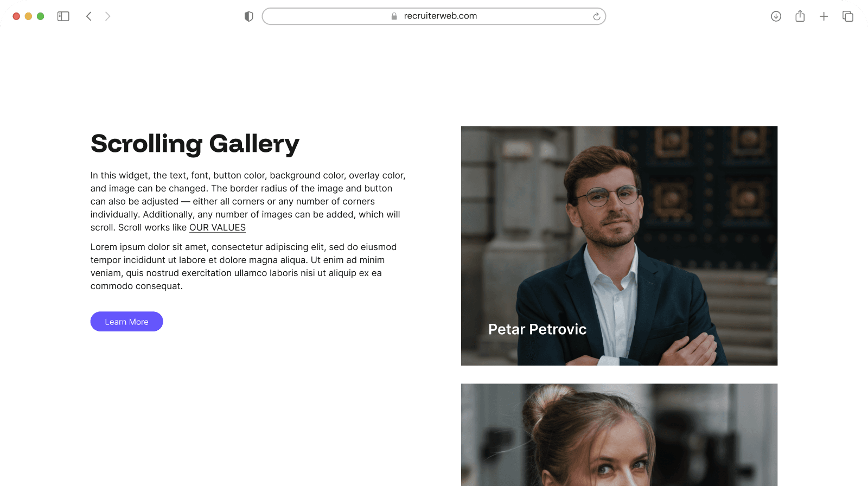
Task: Click the partially visible woman's photo
Action: click(x=619, y=434)
